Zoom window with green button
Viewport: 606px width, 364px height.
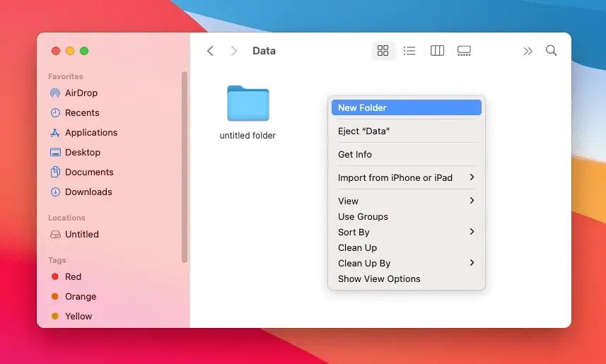[x=84, y=51]
